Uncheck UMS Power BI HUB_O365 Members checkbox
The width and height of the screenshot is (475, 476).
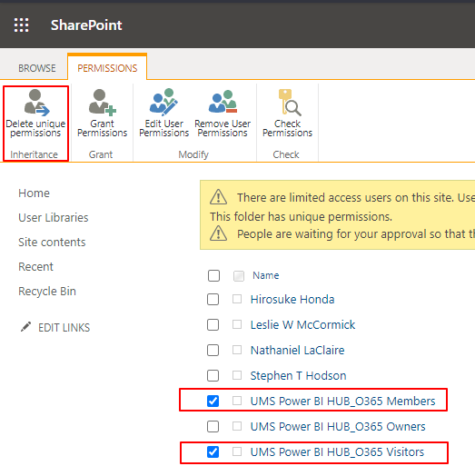point(213,401)
